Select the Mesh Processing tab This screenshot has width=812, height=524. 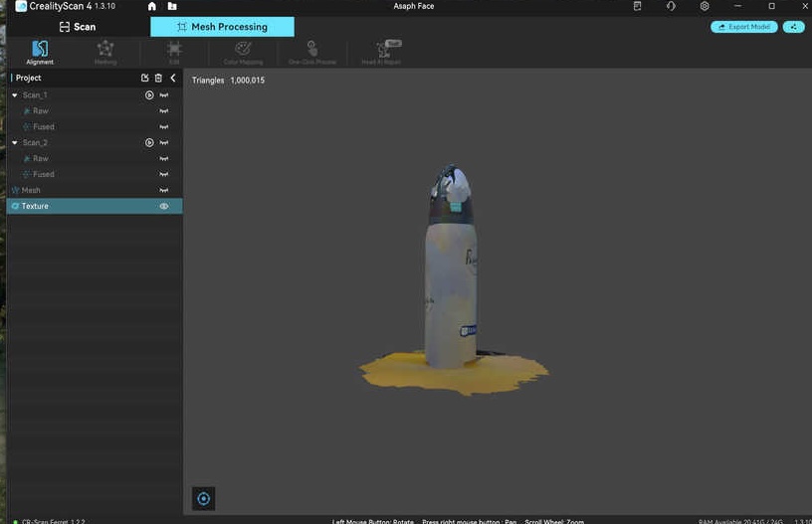[x=222, y=27]
